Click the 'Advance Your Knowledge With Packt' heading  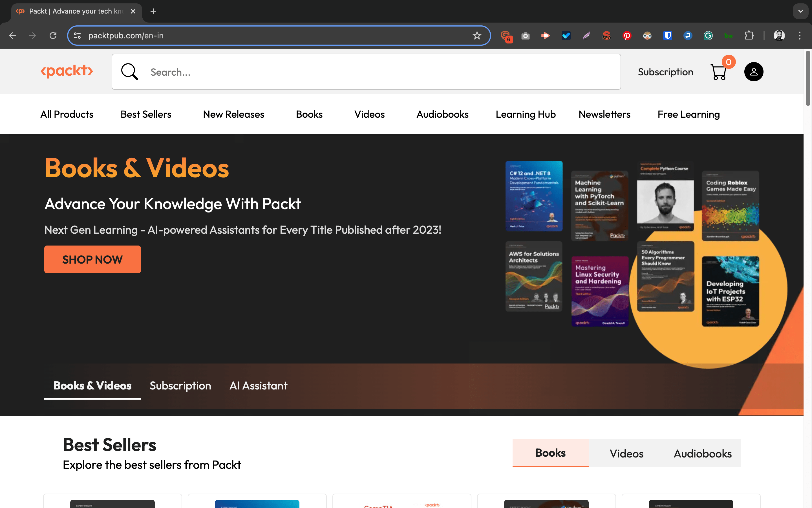(173, 203)
